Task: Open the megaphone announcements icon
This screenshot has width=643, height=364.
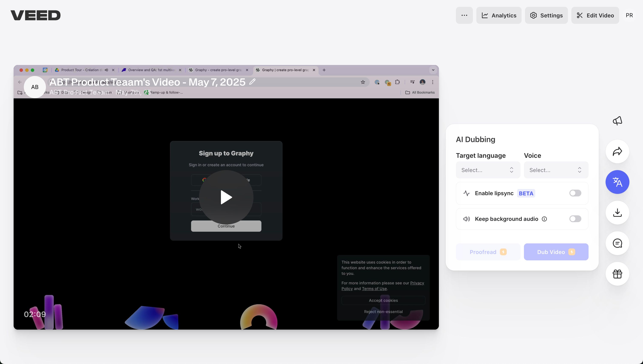Action: click(617, 121)
